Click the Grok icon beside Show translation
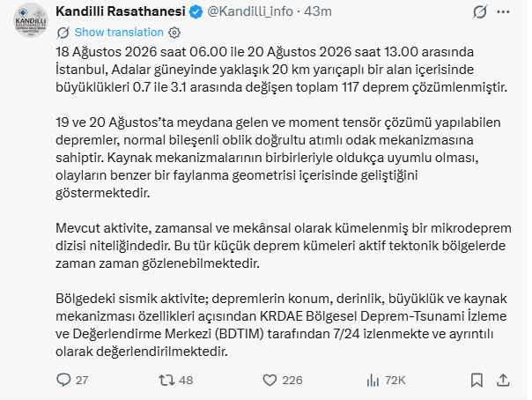 pyautogui.click(x=63, y=33)
